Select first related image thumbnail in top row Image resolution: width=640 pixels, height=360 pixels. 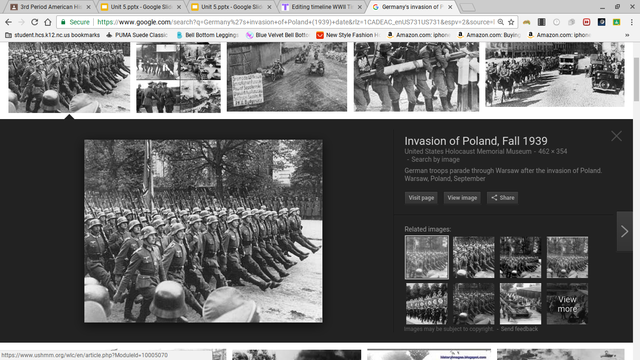click(427, 257)
